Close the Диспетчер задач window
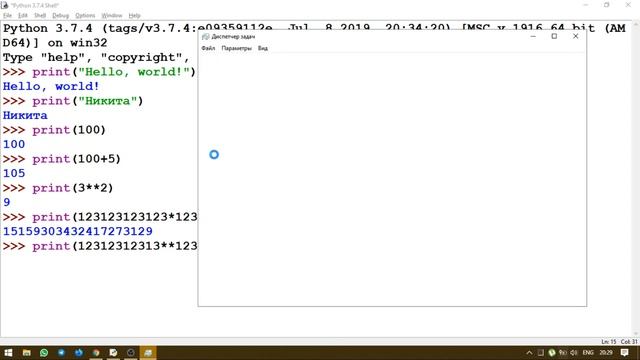The image size is (640, 360). 576,36
